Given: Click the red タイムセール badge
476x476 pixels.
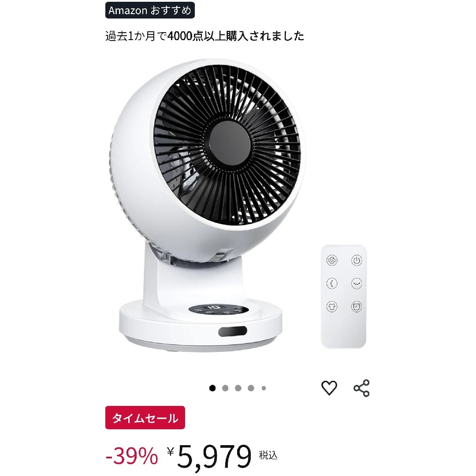Looking at the screenshot, I should (145, 418).
